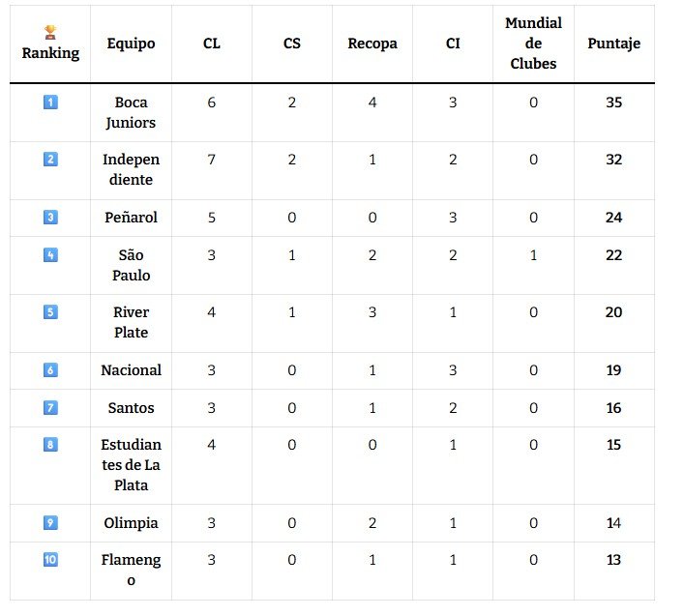684x616 pixels.
Task: Click the blue number 8 rank badge
Action: (x=50, y=444)
